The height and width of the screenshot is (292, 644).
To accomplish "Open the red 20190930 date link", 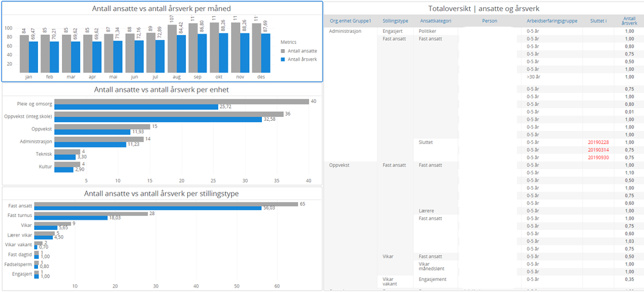I will [598, 158].
